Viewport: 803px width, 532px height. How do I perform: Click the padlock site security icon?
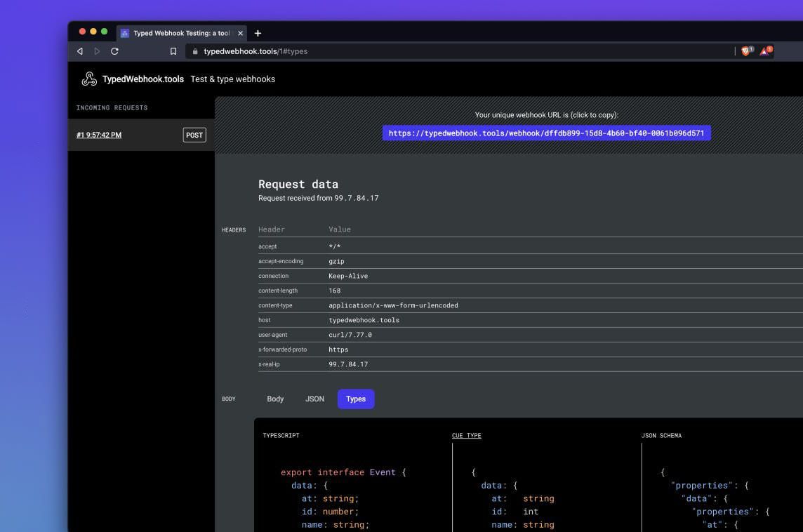(195, 51)
